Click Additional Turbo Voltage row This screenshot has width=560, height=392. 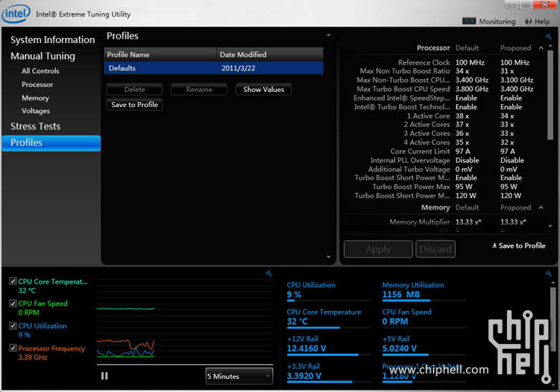pos(444,169)
